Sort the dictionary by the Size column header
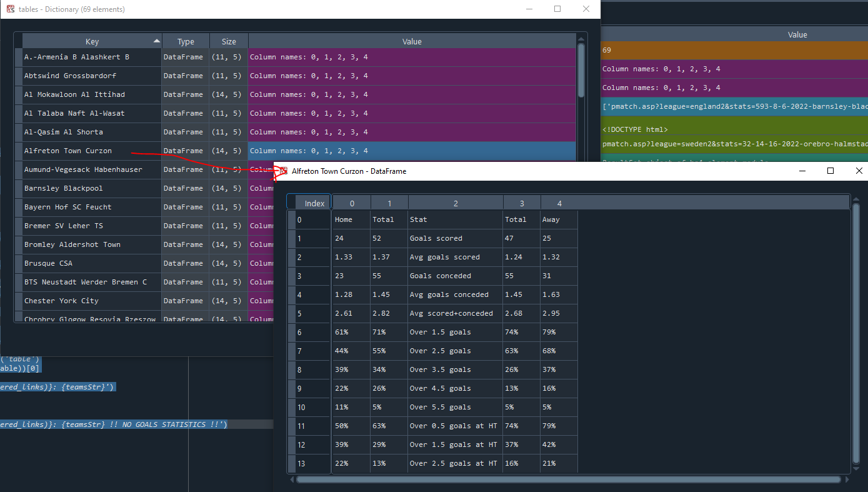 point(229,41)
